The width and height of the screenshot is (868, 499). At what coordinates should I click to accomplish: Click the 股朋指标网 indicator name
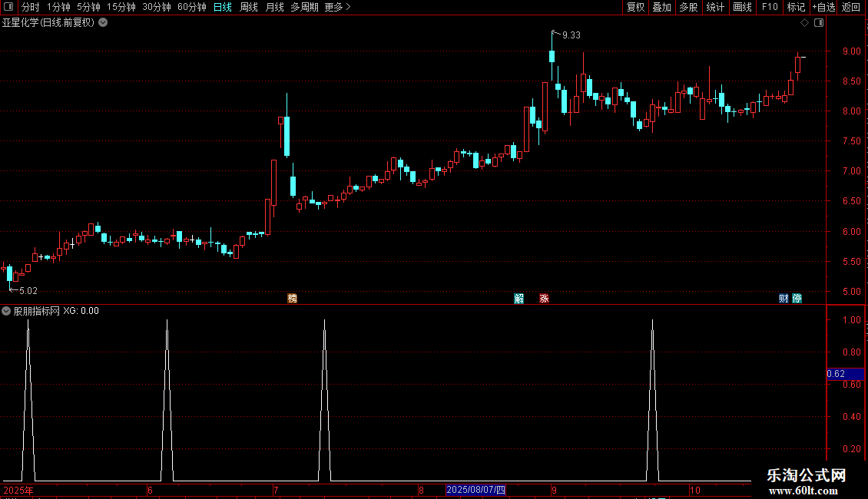coord(37,311)
